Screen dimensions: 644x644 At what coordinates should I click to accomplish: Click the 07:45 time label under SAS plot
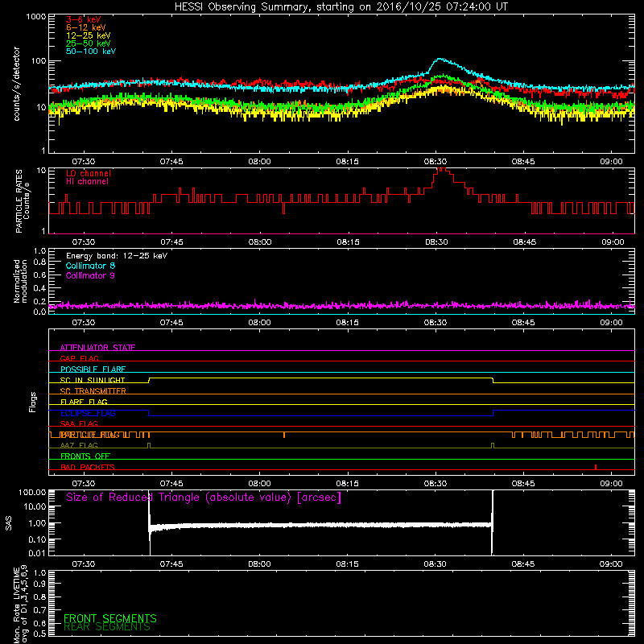(x=171, y=564)
